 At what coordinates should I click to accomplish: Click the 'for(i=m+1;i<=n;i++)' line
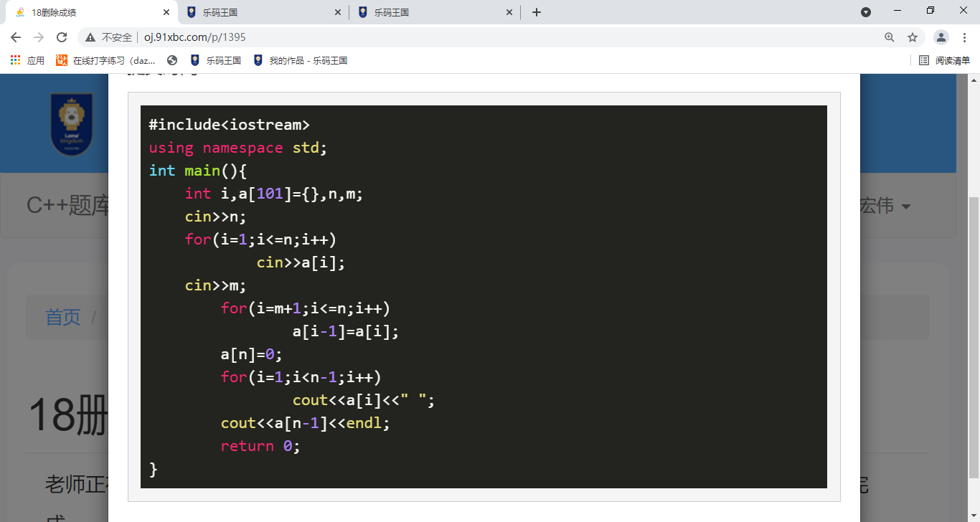pos(305,308)
